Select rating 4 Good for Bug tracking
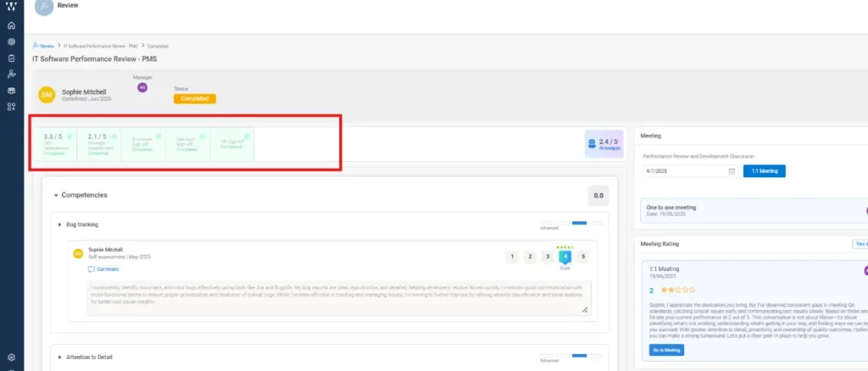The width and height of the screenshot is (868, 371). 565,257
